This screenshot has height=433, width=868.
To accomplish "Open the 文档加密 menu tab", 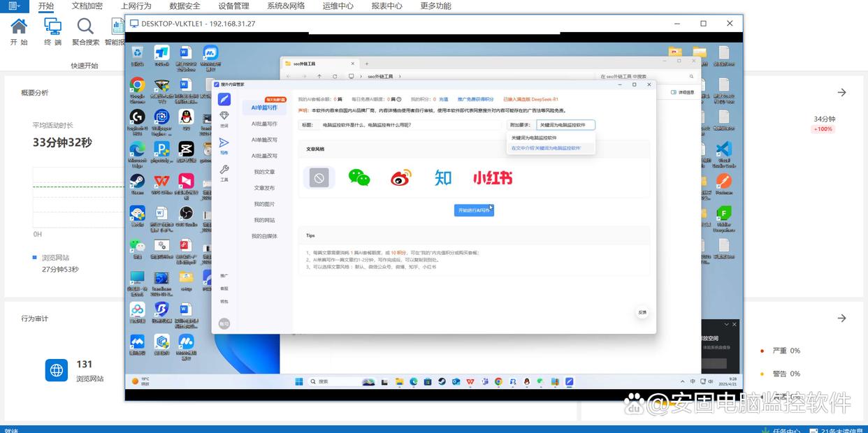I will tap(87, 6).
